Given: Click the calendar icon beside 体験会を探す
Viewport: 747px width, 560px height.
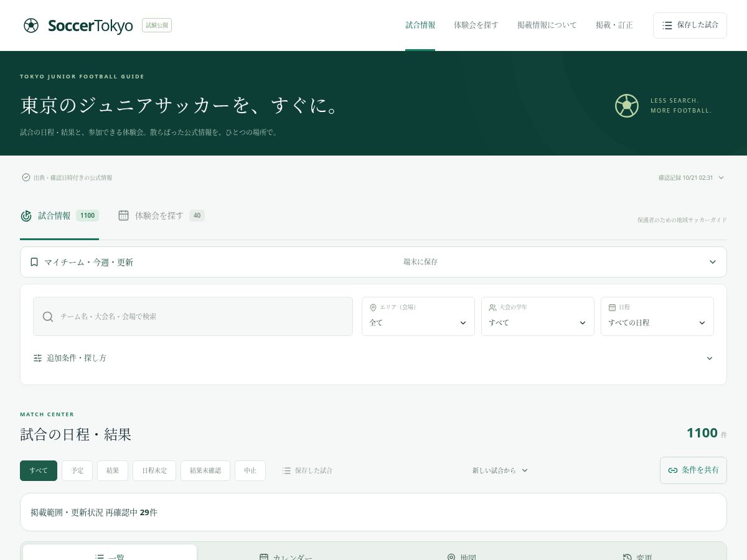Looking at the screenshot, I should pos(124,215).
